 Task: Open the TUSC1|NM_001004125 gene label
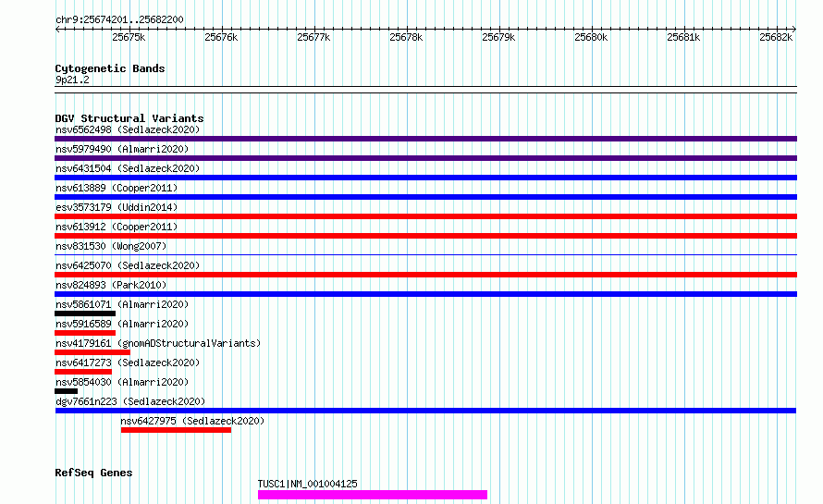(x=308, y=484)
